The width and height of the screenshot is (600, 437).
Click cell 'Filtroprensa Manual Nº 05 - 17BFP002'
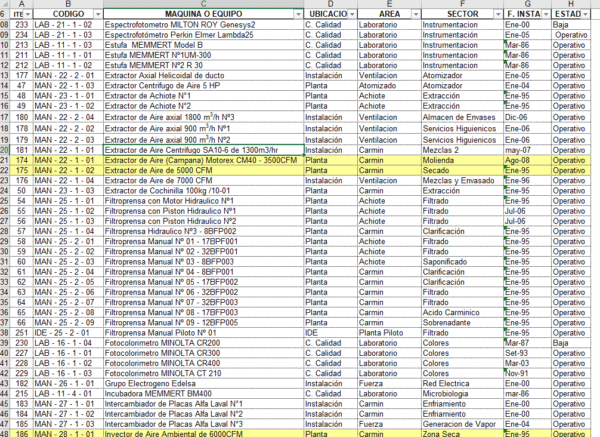click(204, 282)
